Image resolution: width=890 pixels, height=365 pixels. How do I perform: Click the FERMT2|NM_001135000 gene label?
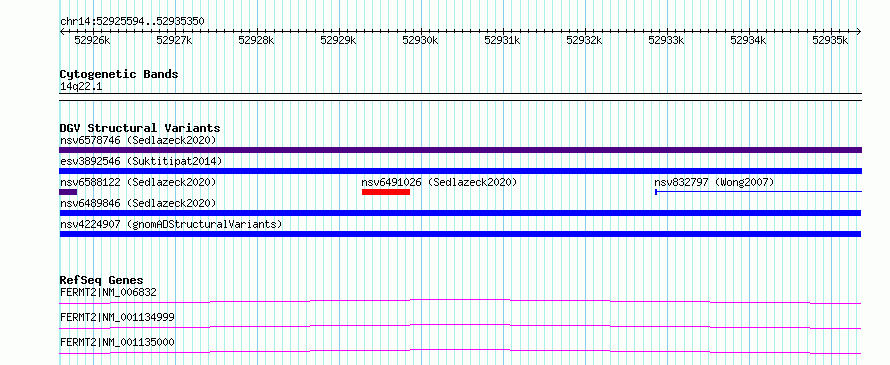(117, 342)
